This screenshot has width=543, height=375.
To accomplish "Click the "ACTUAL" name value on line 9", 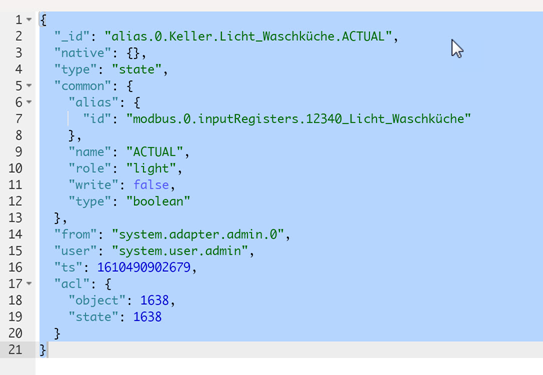I will tap(155, 152).
